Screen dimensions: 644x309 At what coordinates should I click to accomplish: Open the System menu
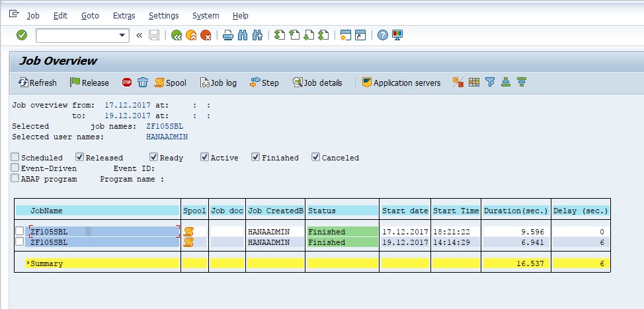click(206, 16)
